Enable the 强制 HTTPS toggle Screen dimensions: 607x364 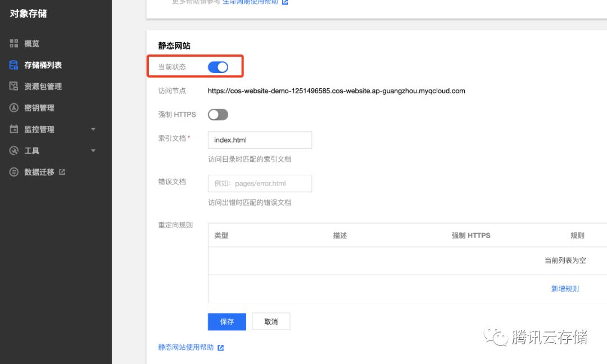pos(218,115)
